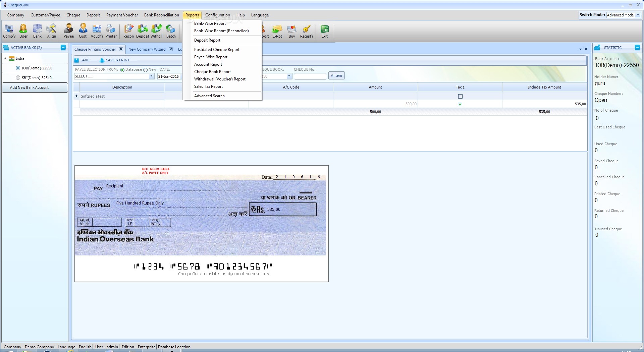The height and width of the screenshot is (352, 644).
Task: Open the Comp'y company toolbar icon
Action: 9,31
